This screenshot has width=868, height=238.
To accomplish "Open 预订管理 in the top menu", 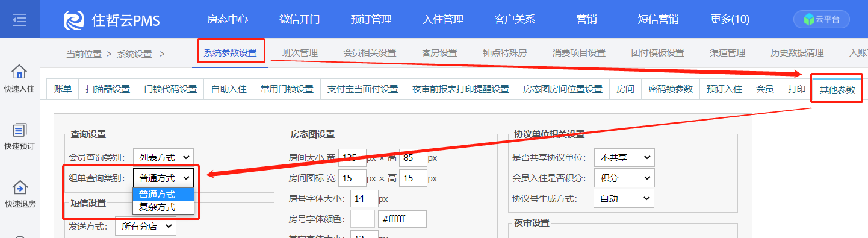I will (x=371, y=19).
